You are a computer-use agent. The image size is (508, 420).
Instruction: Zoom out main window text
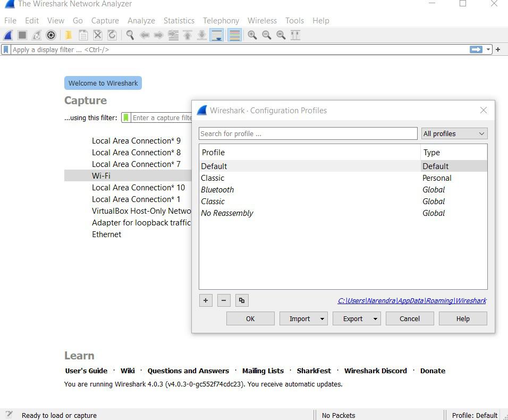[267, 35]
